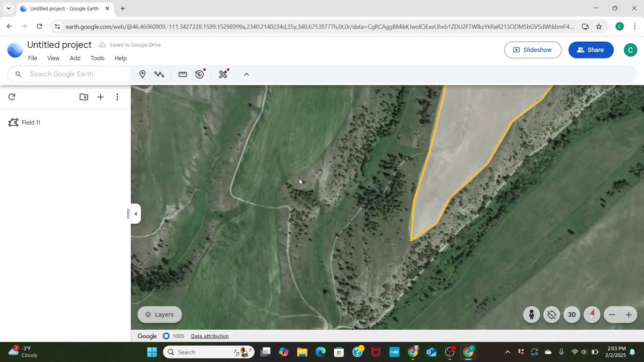The image size is (644, 362).
Task: Open the Chrome profile avatar
Action: tap(620, 27)
